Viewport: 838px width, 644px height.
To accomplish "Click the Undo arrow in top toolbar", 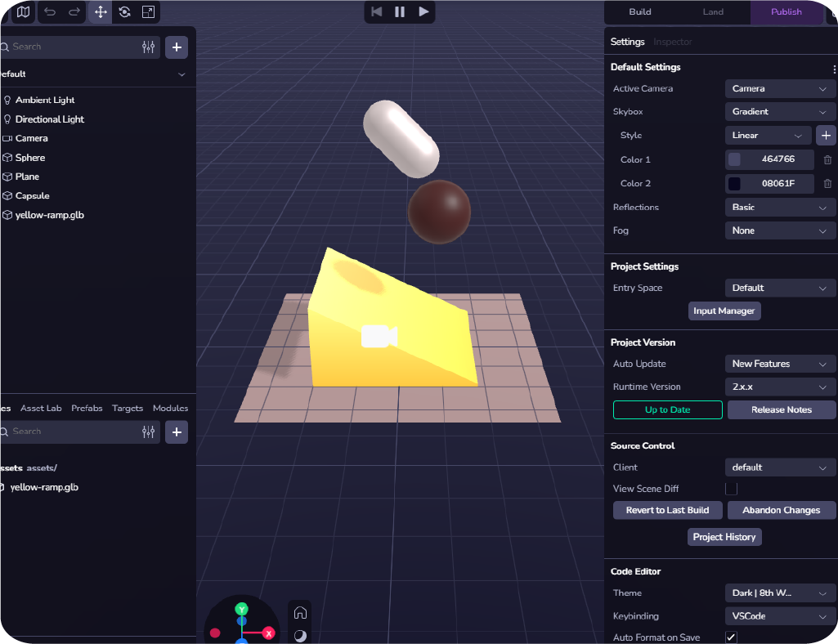I will [50, 12].
